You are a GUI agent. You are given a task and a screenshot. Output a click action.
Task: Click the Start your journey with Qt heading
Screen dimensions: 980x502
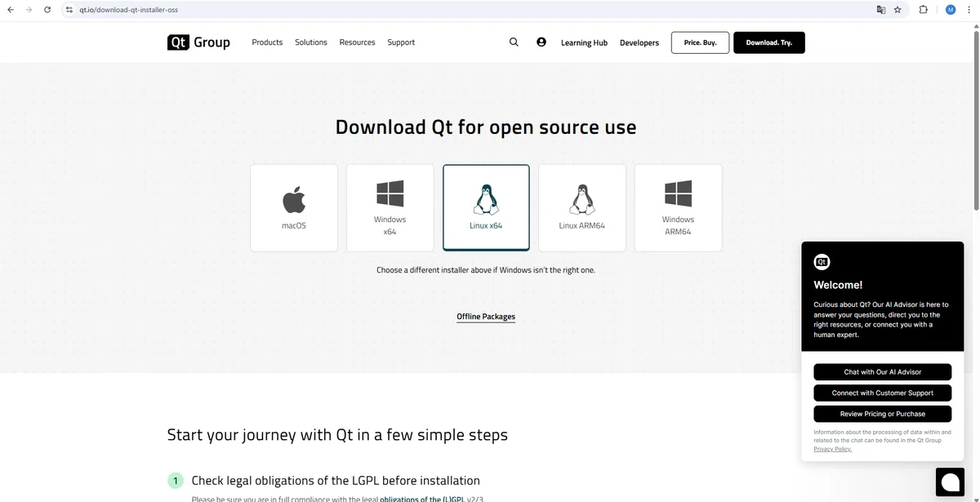pos(337,434)
